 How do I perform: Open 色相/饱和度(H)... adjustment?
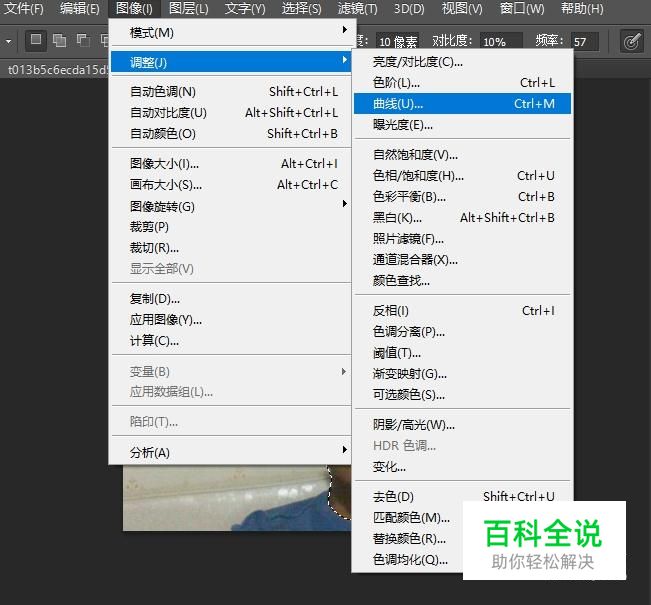pyautogui.click(x=462, y=176)
